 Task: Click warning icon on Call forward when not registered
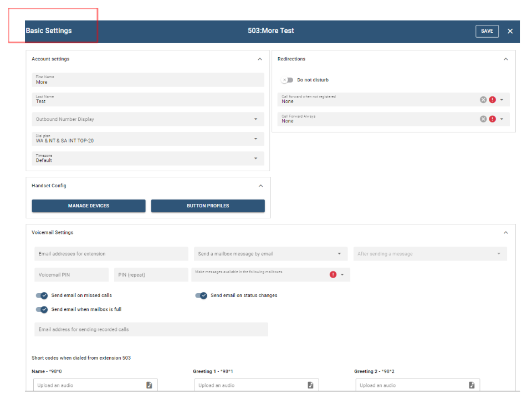(493, 100)
